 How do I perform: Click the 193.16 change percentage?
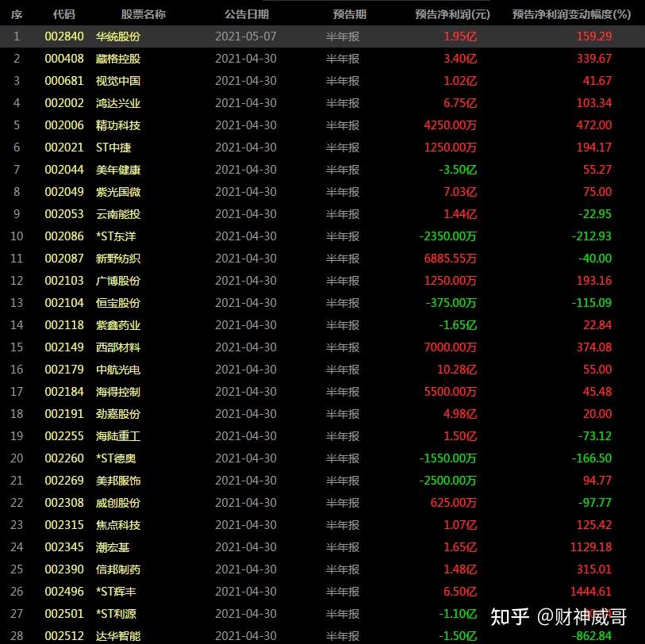594,281
